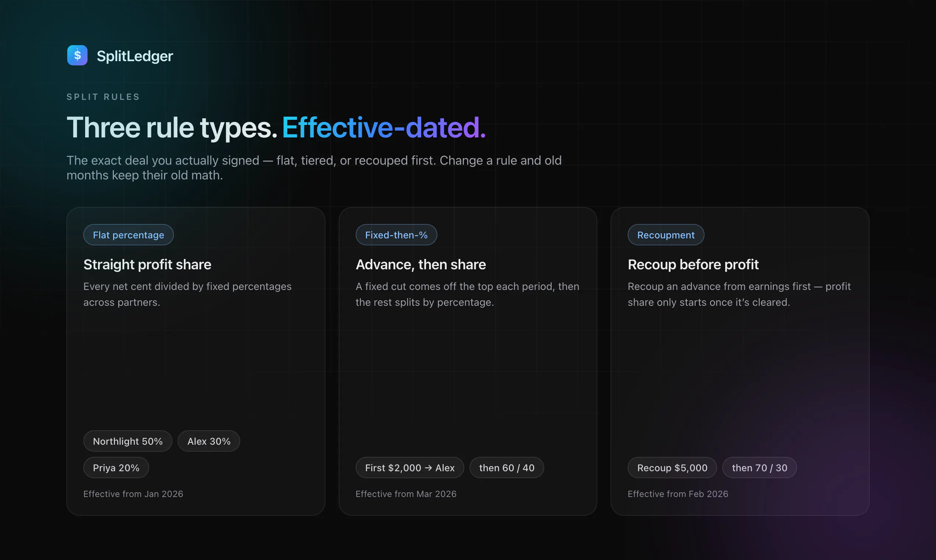Click the Northlight 50% chip
Viewport: 936px width, 560px height.
click(128, 441)
